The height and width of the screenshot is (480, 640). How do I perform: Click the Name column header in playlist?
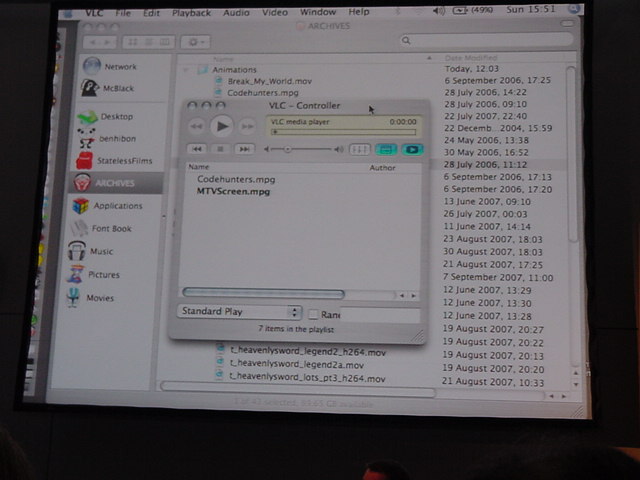(x=198, y=167)
